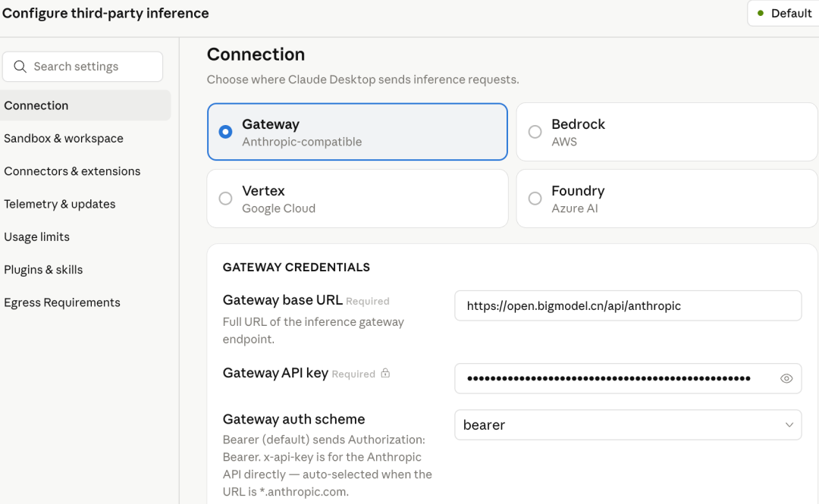Choose the Bedrock AWS option
The image size is (819, 504).
(x=667, y=132)
